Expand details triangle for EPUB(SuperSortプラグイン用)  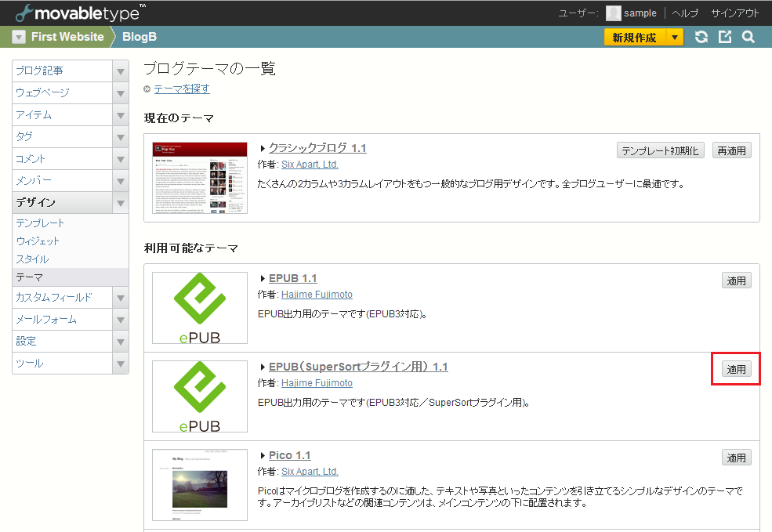[263, 367]
